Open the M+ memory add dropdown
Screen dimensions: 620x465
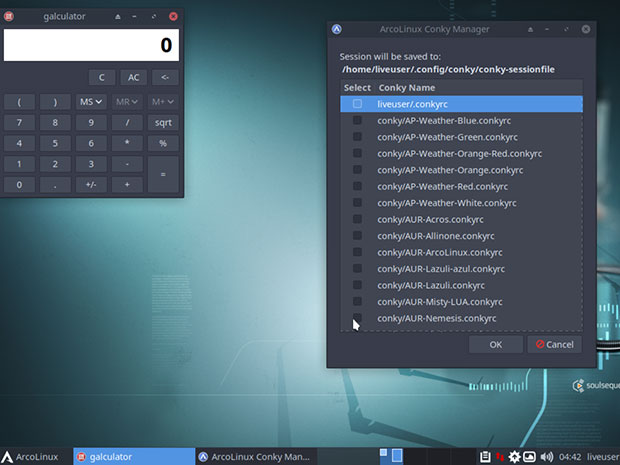click(x=163, y=102)
